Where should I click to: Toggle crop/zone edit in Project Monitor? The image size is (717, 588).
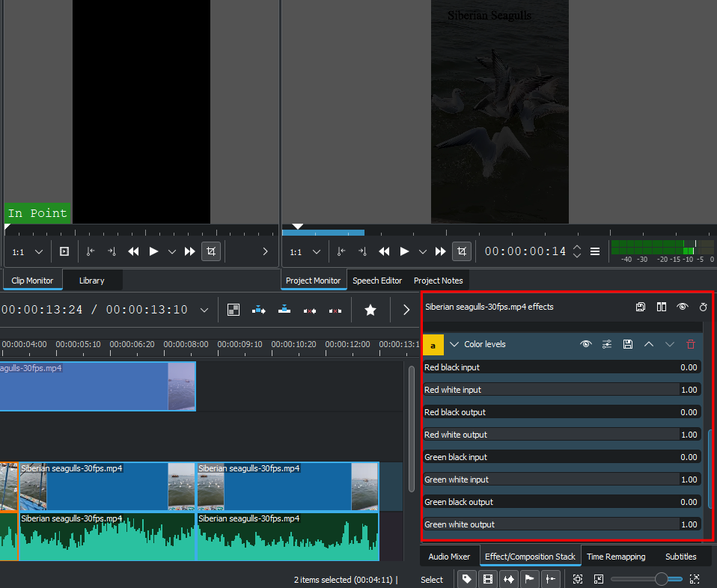pyautogui.click(x=462, y=251)
